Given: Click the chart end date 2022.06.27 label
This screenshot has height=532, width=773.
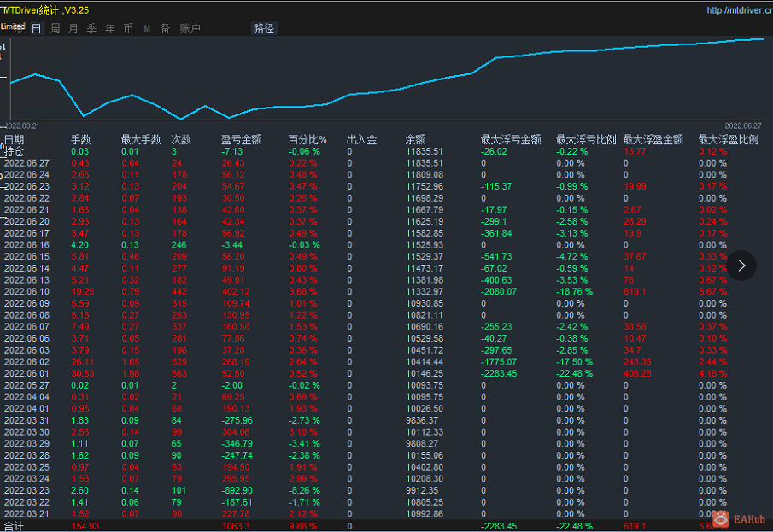Looking at the screenshot, I should click(x=743, y=126).
